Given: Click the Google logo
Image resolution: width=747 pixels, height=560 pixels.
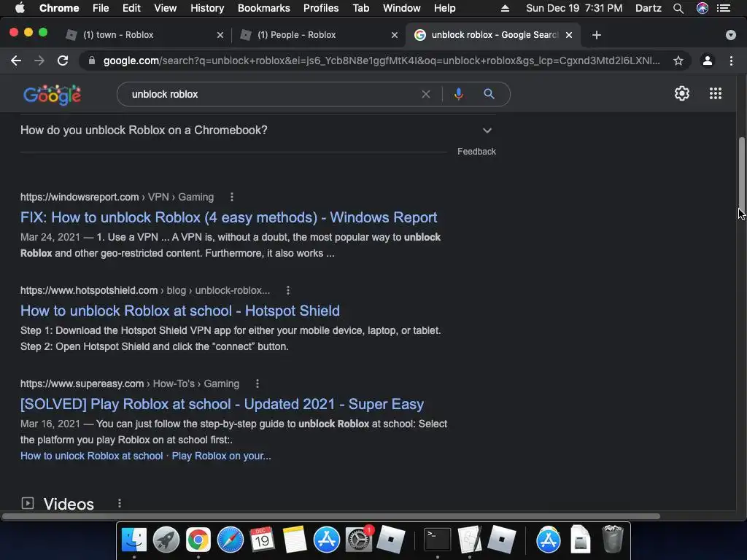Looking at the screenshot, I should coord(53,95).
